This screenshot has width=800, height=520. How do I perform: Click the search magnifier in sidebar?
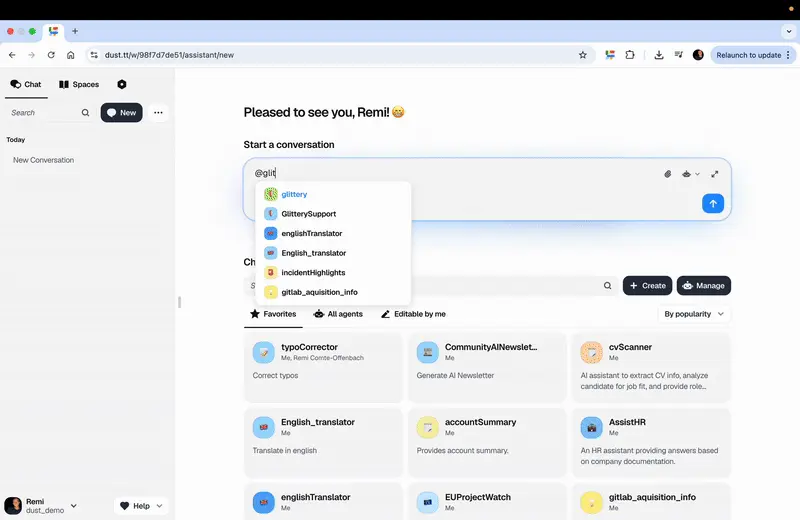click(x=85, y=113)
